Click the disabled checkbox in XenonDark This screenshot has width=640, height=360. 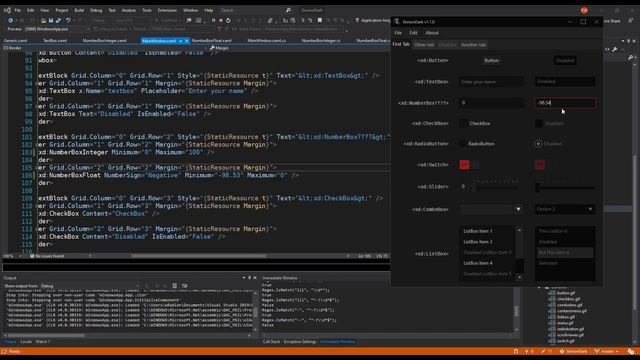(539, 123)
